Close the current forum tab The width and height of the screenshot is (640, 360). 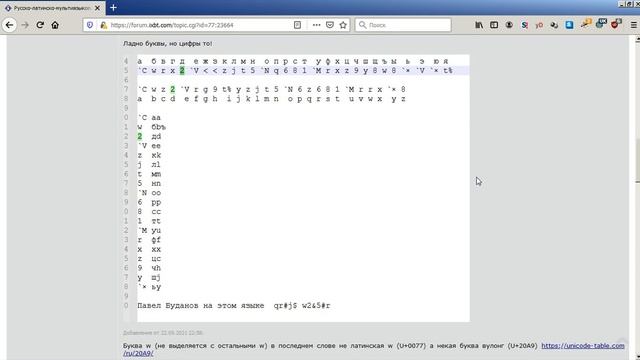[98, 8]
